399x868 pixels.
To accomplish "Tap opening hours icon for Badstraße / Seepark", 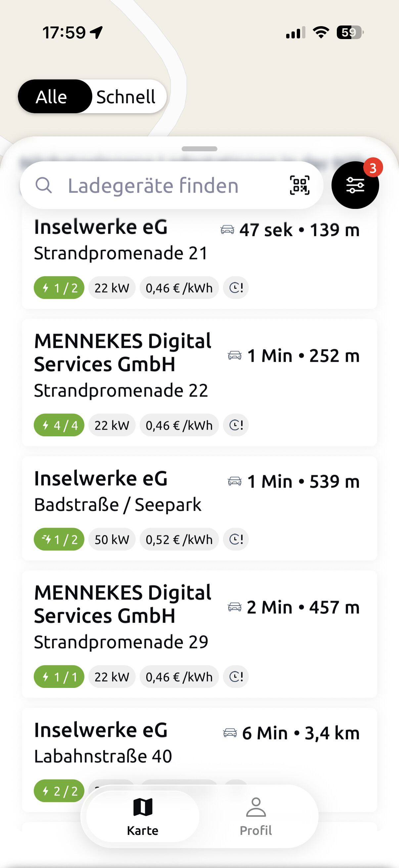I will [236, 540].
